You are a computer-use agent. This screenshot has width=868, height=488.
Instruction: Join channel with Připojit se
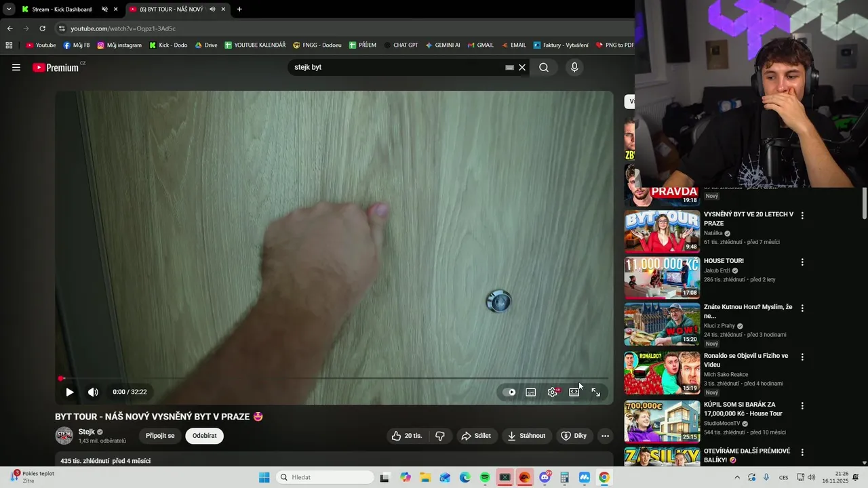[x=160, y=436]
